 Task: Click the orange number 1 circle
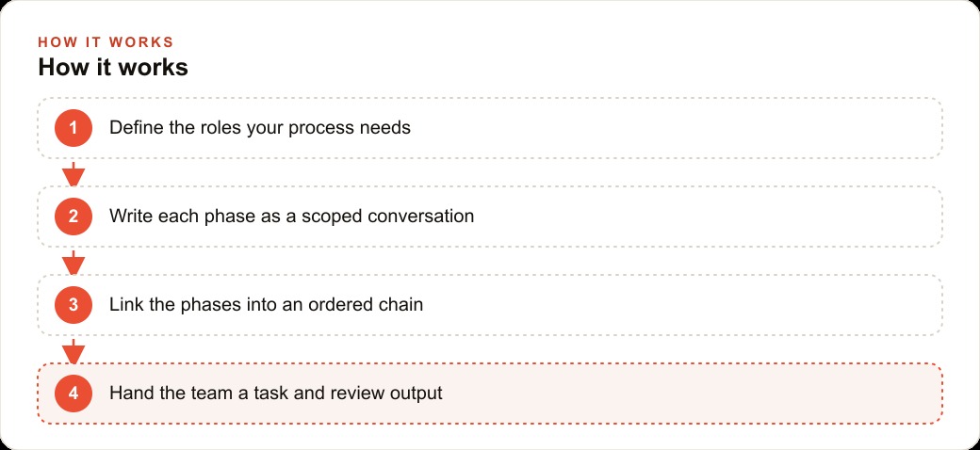73,128
